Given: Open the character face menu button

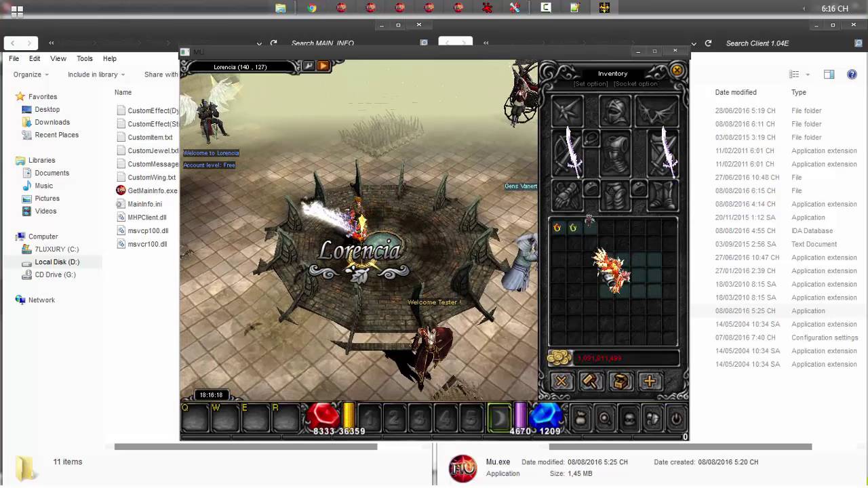Looking at the screenshot, I should [629, 419].
